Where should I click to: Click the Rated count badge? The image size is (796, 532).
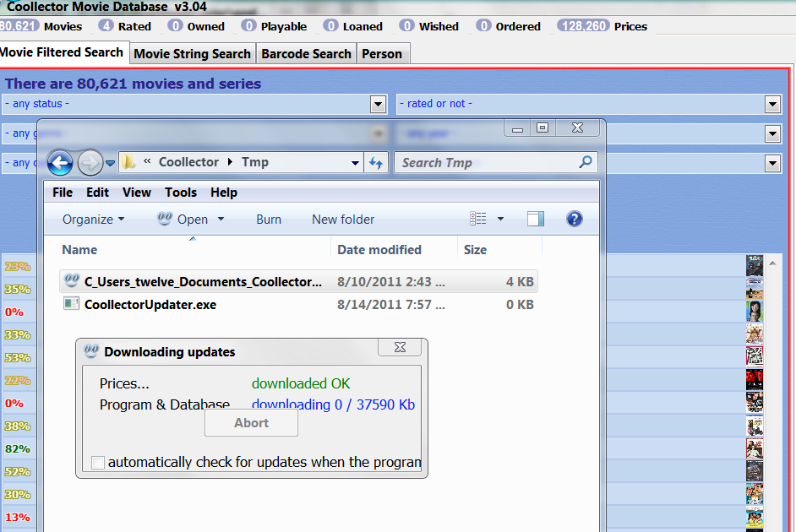click(x=106, y=26)
